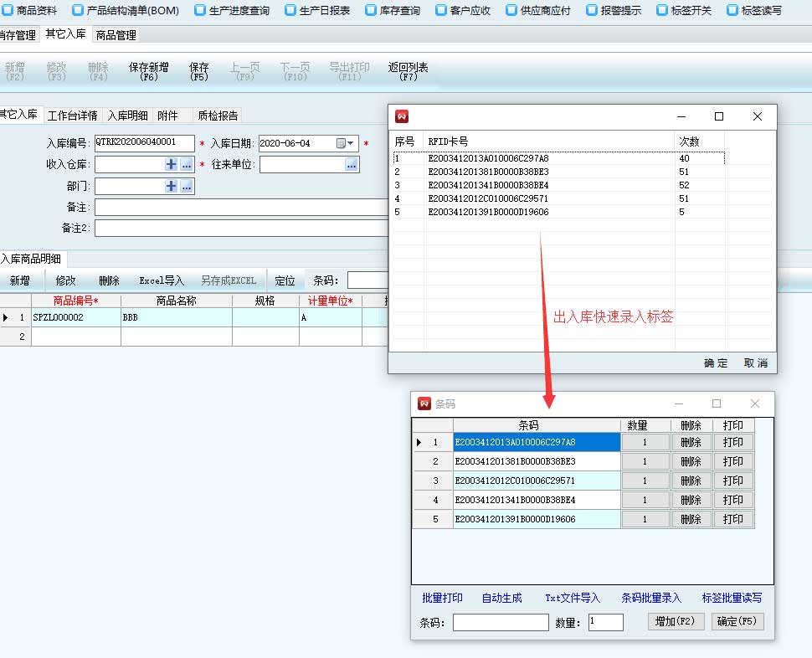The height and width of the screenshot is (658, 812).
Task: Click 保存 (F5) in the toolbar
Action: 199,71
